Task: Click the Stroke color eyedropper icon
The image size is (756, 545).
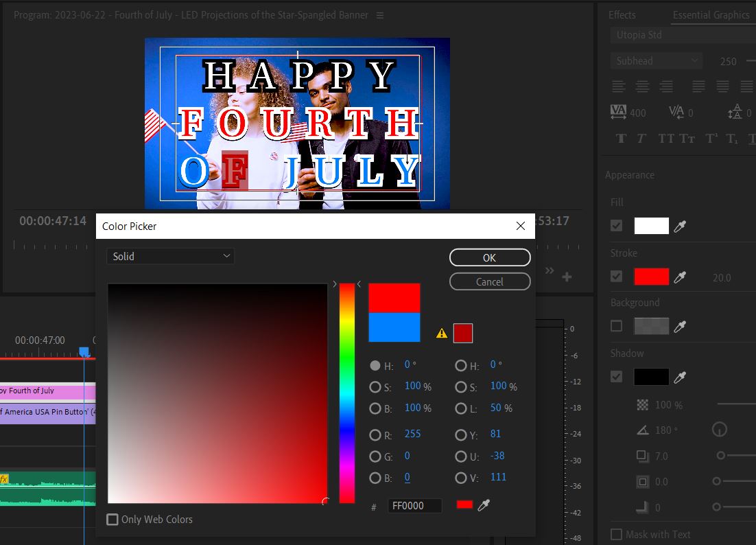Action: point(680,277)
